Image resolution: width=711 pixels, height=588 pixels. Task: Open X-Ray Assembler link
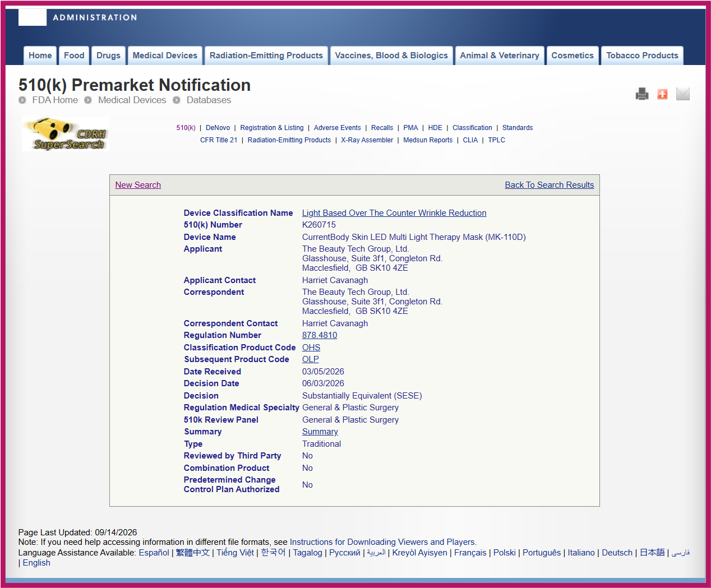(x=367, y=140)
